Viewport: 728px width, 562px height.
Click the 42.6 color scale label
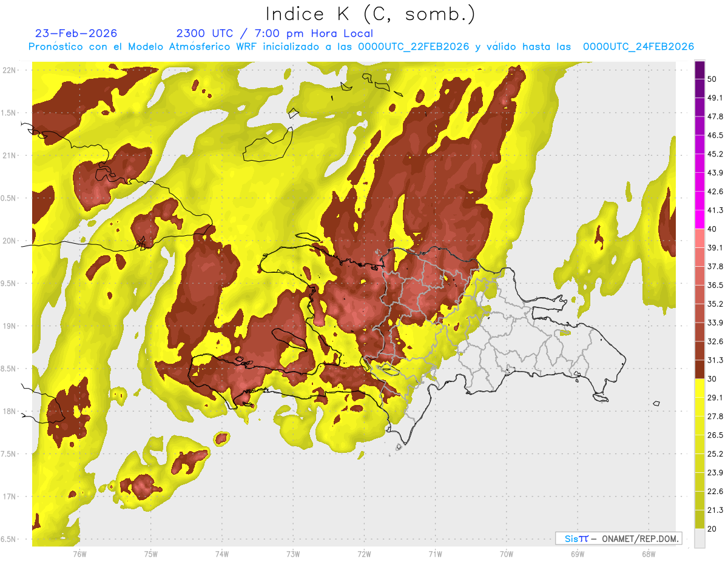tap(715, 192)
